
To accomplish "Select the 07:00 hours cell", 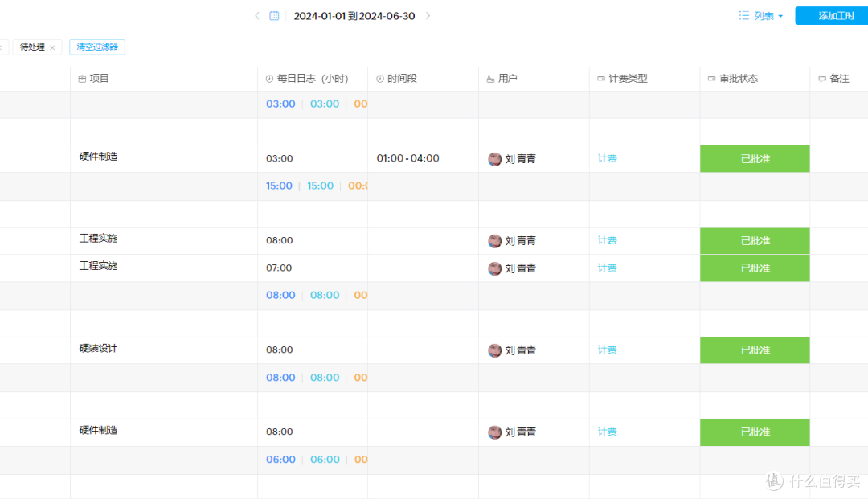I will pyautogui.click(x=279, y=268).
